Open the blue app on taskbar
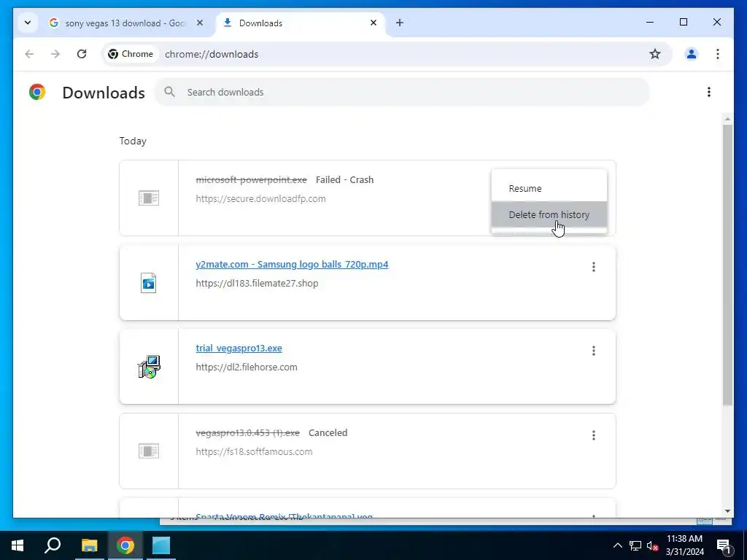Image resolution: width=747 pixels, height=560 pixels. (x=161, y=545)
